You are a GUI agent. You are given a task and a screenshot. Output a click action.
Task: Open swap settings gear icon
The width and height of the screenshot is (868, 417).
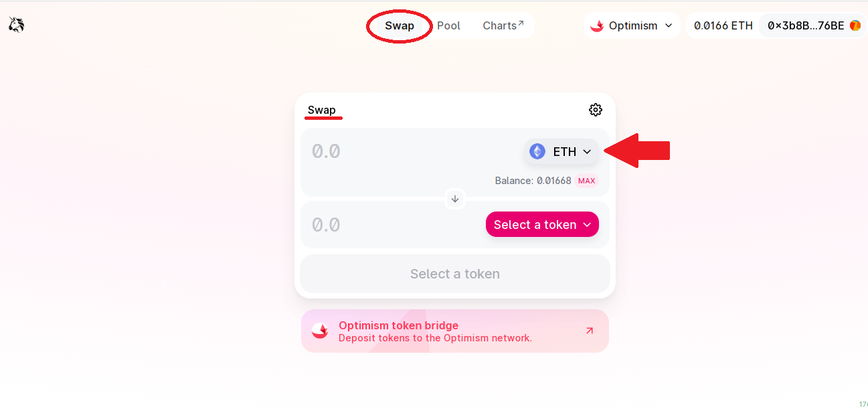pyautogui.click(x=596, y=110)
